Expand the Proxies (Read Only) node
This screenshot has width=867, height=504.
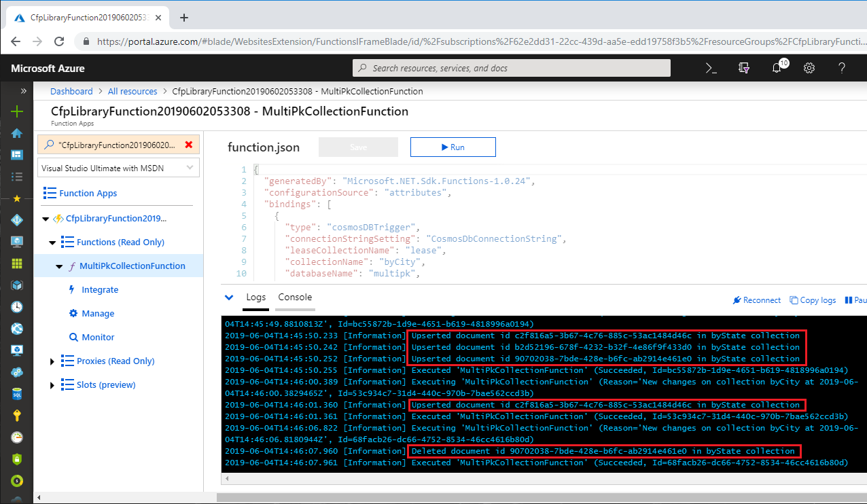point(52,361)
